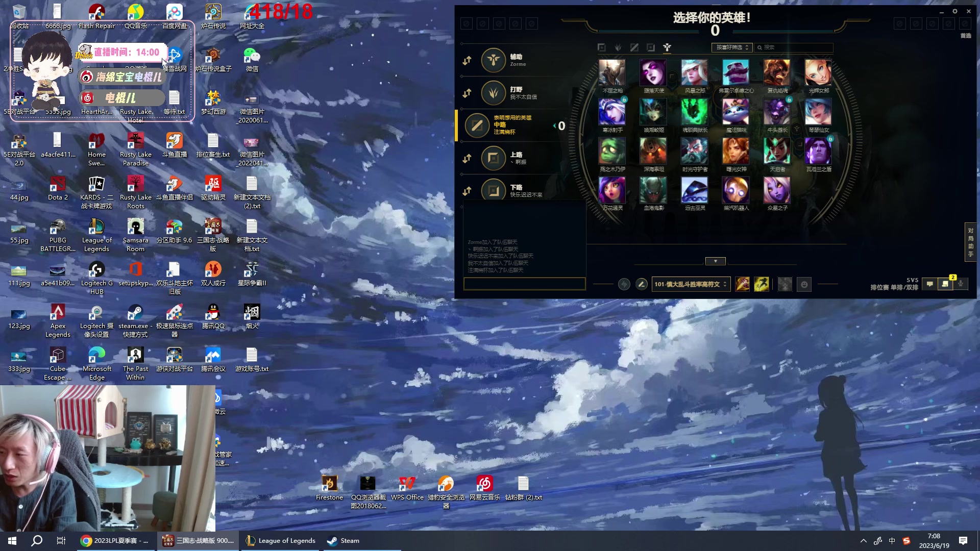This screenshot has height=551, width=980.
Task: Open the notes panel with badge 2
Action: tap(945, 284)
